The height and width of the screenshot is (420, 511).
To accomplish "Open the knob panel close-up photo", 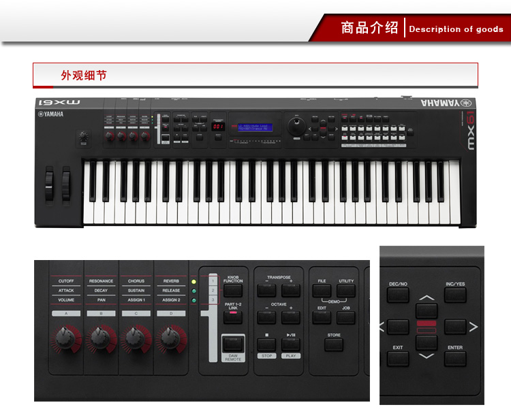I will tap(202, 330).
